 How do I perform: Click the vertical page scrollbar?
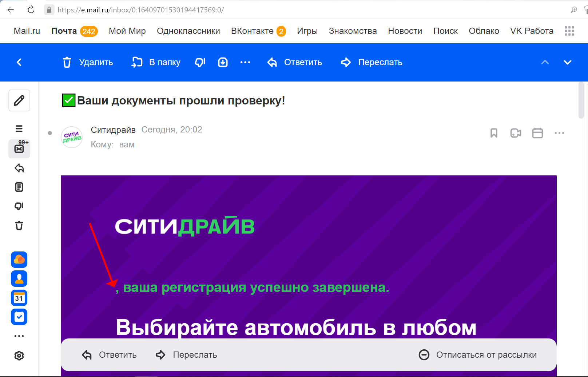(581, 100)
